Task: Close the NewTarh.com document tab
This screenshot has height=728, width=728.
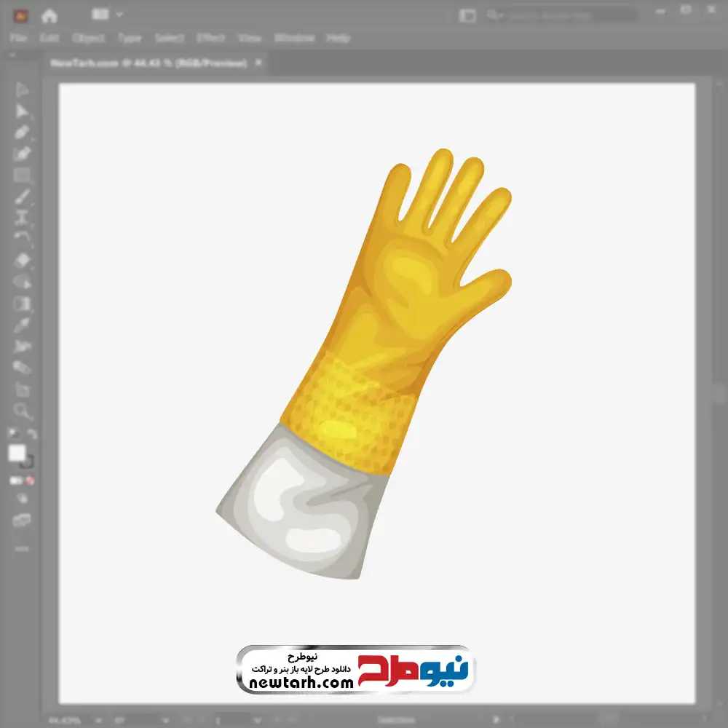Action: tap(258, 63)
